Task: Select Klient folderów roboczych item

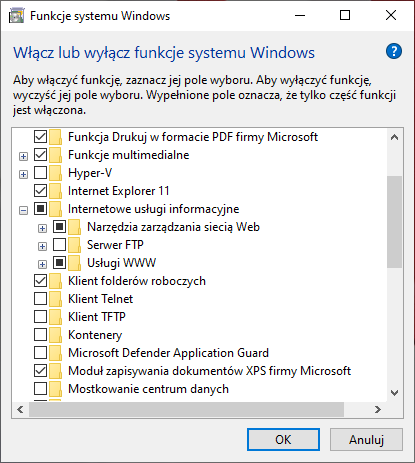Action: pos(137,281)
